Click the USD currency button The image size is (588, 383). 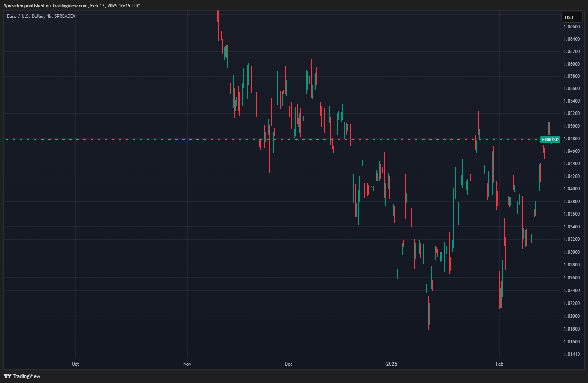coord(572,17)
